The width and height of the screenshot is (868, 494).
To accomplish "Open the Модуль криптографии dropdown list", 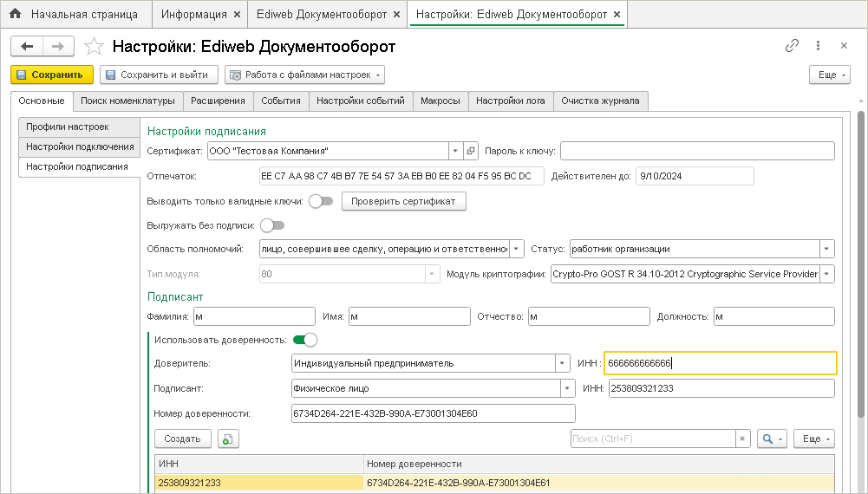I will (x=826, y=275).
